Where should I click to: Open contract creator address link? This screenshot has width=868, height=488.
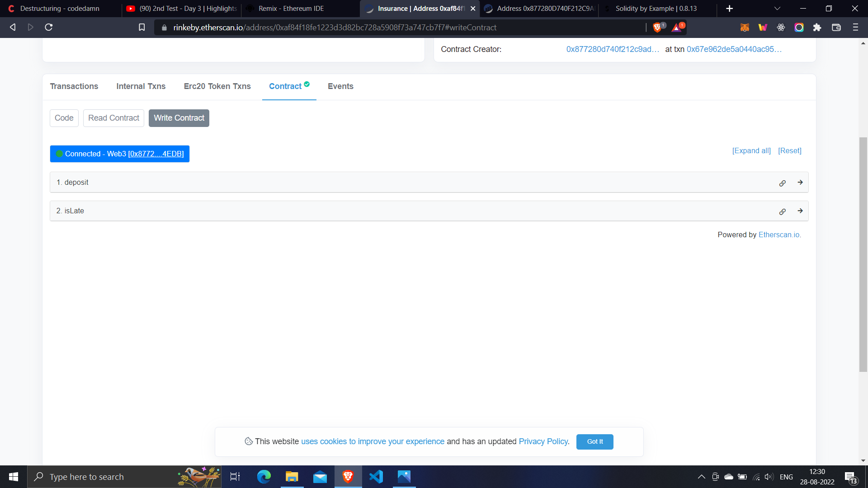click(x=613, y=49)
